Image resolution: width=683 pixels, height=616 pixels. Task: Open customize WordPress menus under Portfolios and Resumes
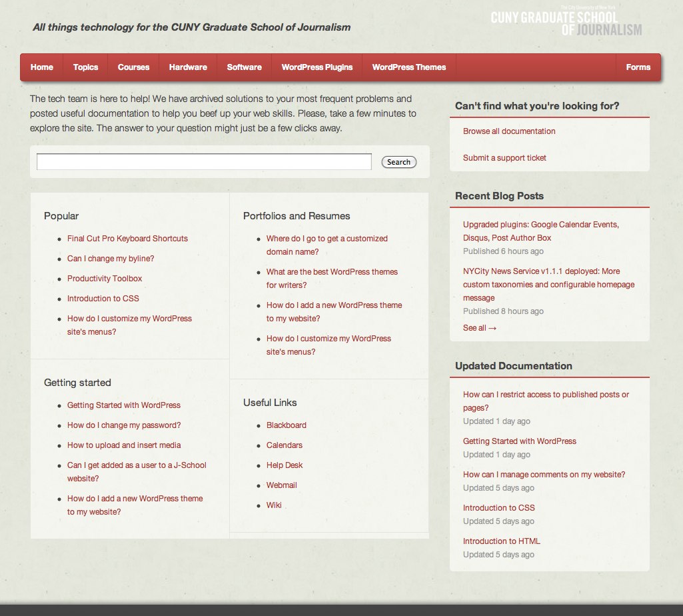tap(329, 345)
